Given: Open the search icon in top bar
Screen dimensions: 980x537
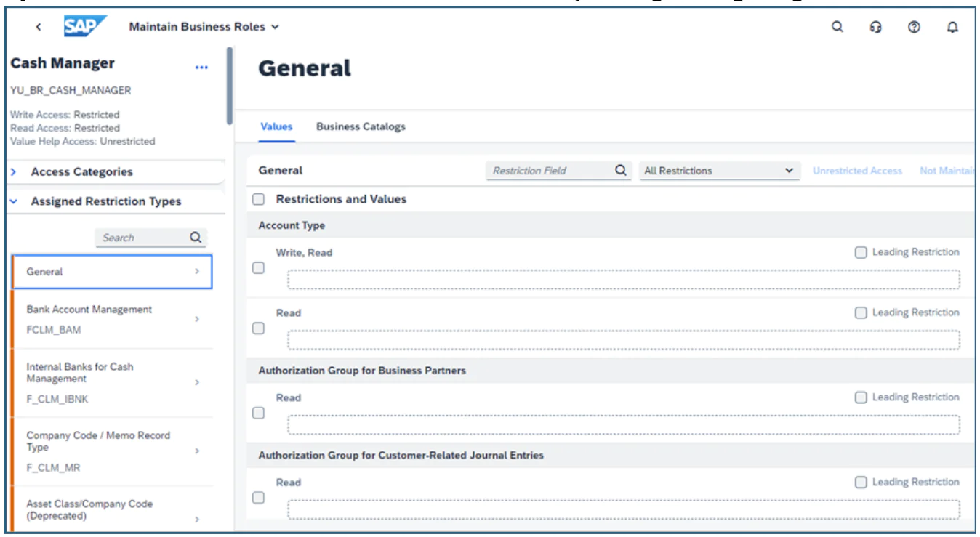Looking at the screenshot, I should click(837, 27).
